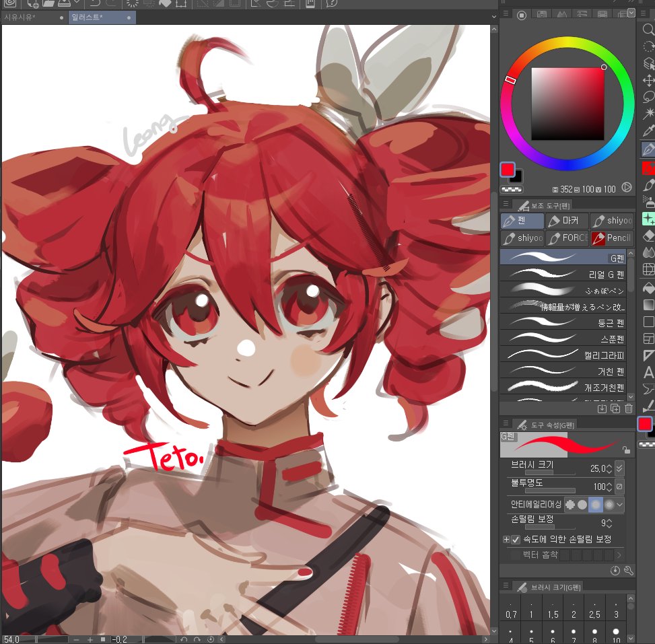
Task: Expand color panel tabs dropdown arrow
Action: [631, 13]
